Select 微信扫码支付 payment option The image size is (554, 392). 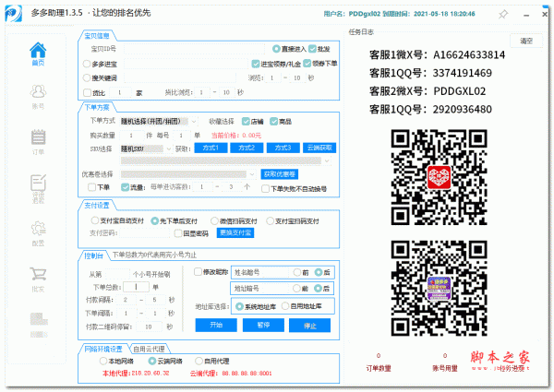click(x=214, y=220)
